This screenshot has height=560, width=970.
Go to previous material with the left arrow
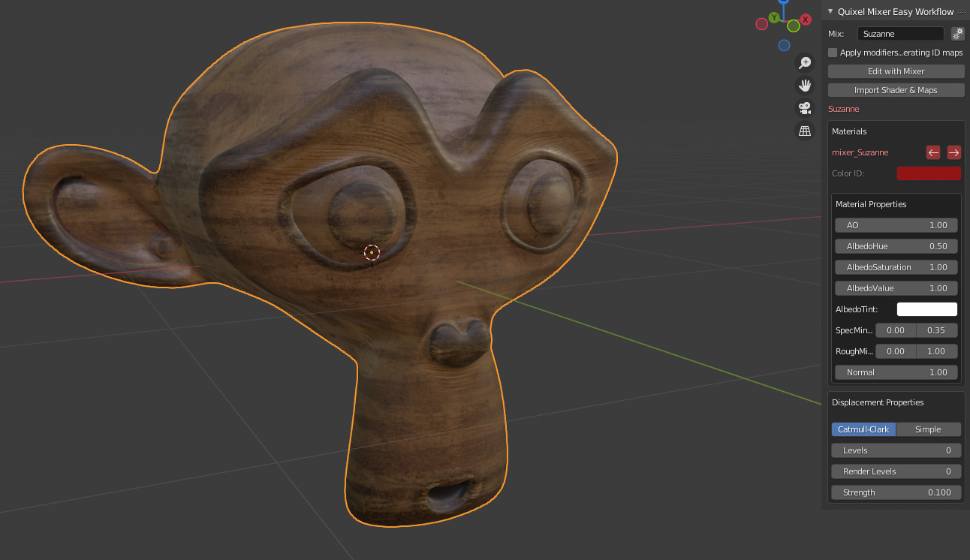point(933,152)
